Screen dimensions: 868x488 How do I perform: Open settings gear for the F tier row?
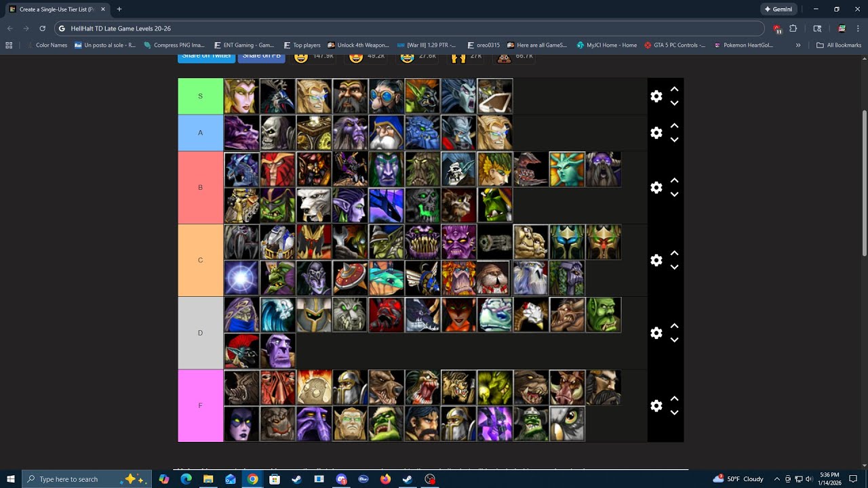tap(656, 405)
